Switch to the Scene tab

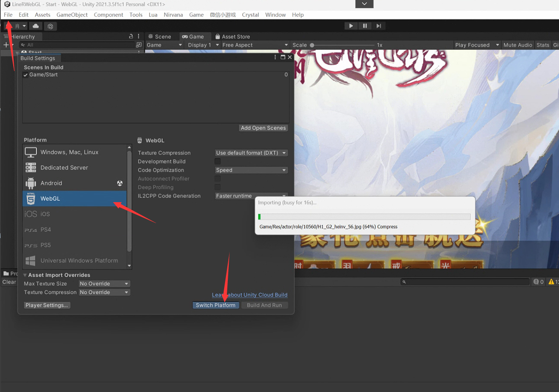pos(159,36)
